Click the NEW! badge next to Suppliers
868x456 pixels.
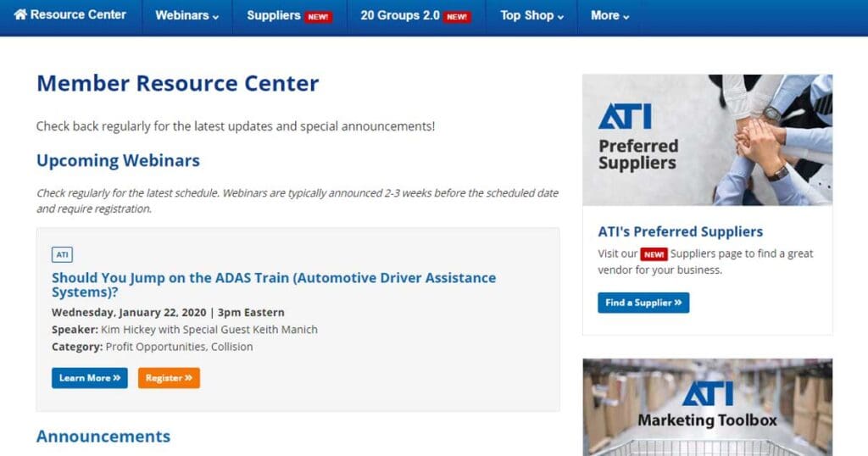pos(319,16)
